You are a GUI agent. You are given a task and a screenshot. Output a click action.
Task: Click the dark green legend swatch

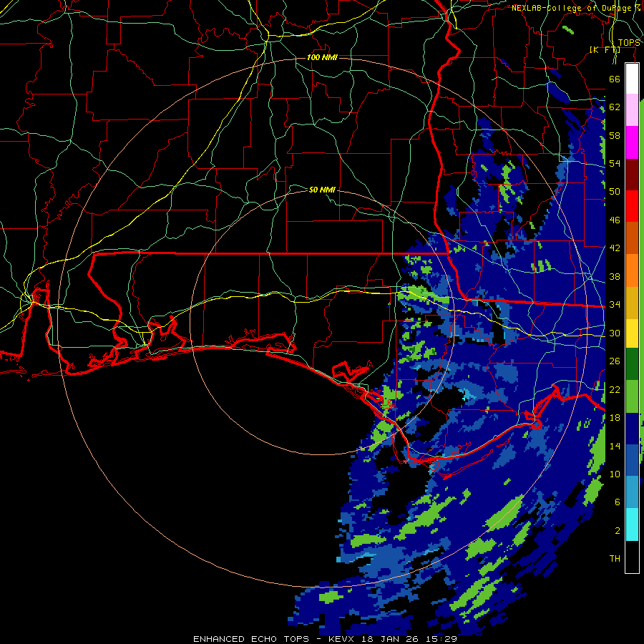point(632,364)
